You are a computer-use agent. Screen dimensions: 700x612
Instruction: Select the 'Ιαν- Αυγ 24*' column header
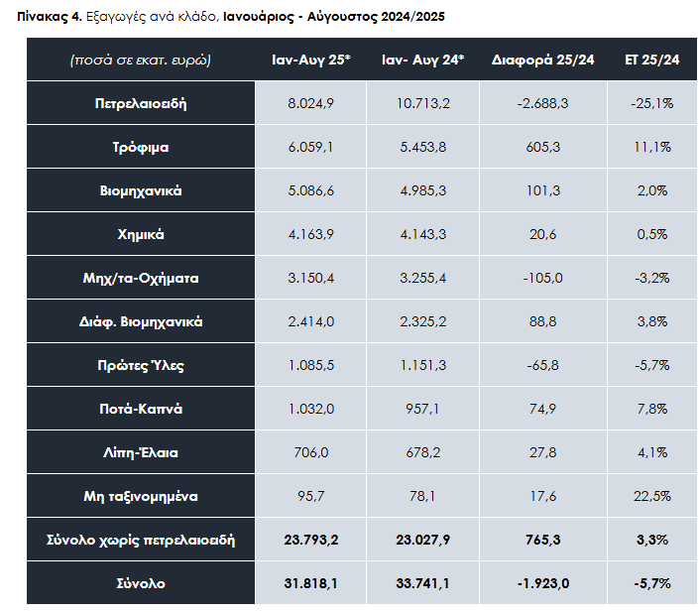(x=422, y=61)
